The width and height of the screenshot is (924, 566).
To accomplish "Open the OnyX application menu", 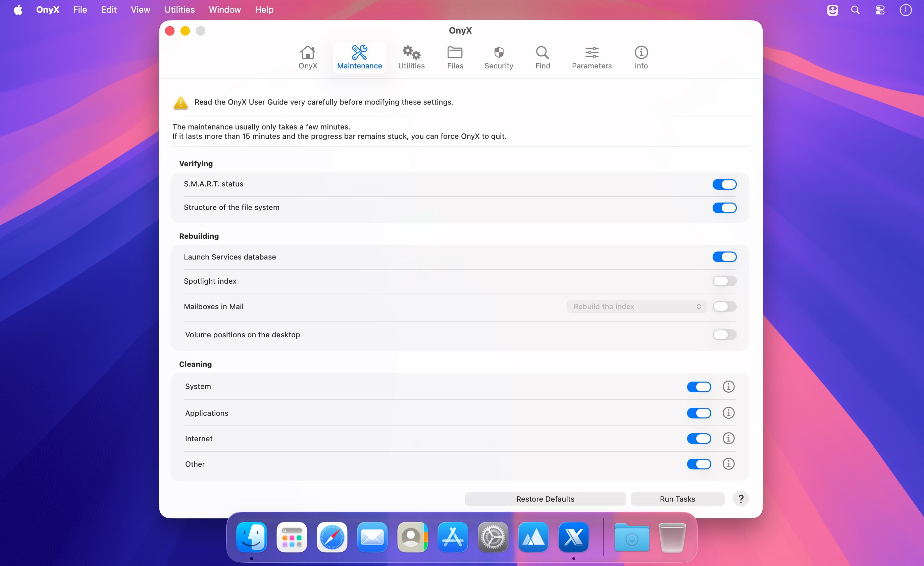I will (48, 10).
